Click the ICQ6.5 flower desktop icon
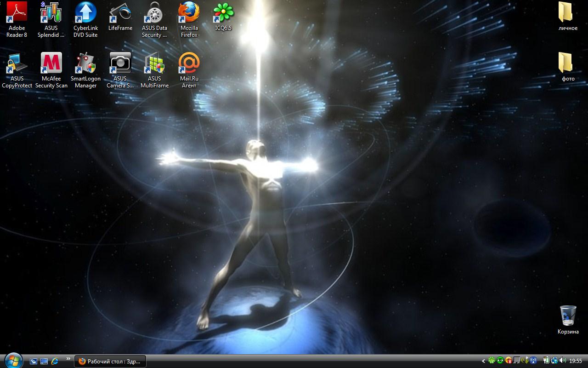588x368 pixels. [x=223, y=13]
